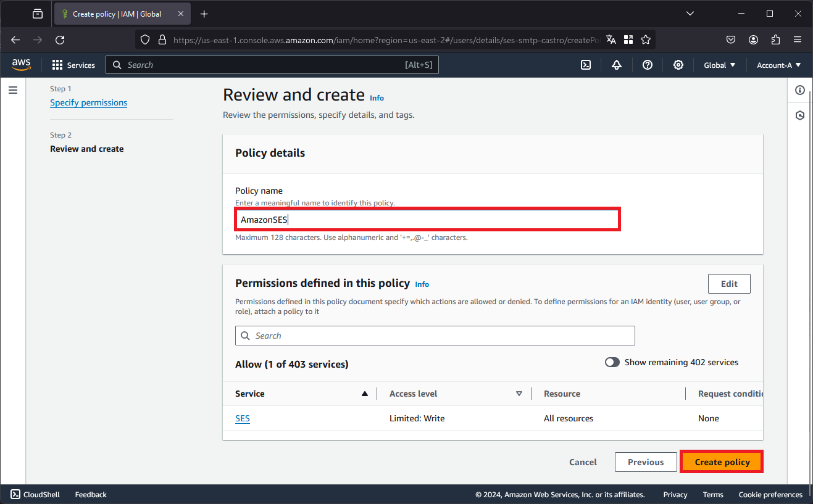
Task: Click the AWS top Search bar
Action: pyautogui.click(x=272, y=65)
